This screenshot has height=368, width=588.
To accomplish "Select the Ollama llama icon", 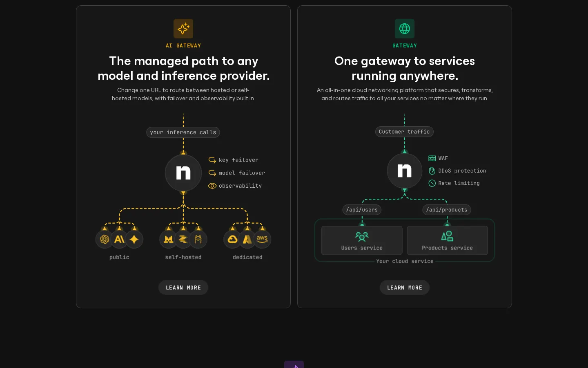I will click(198, 239).
